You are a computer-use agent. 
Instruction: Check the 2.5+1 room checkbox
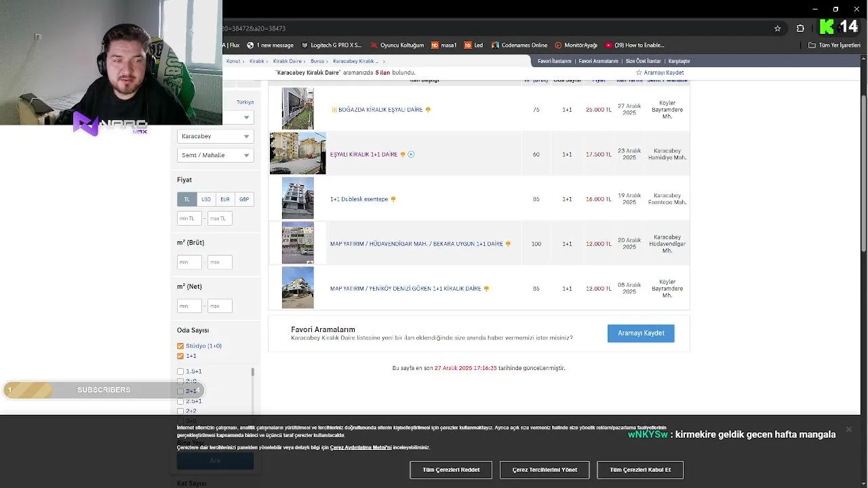tap(180, 401)
